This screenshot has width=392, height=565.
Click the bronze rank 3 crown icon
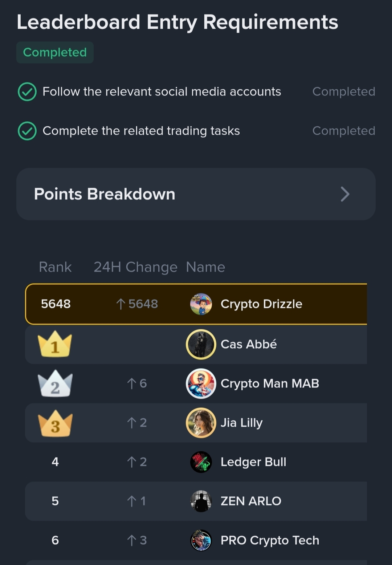pyautogui.click(x=55, y=423)
